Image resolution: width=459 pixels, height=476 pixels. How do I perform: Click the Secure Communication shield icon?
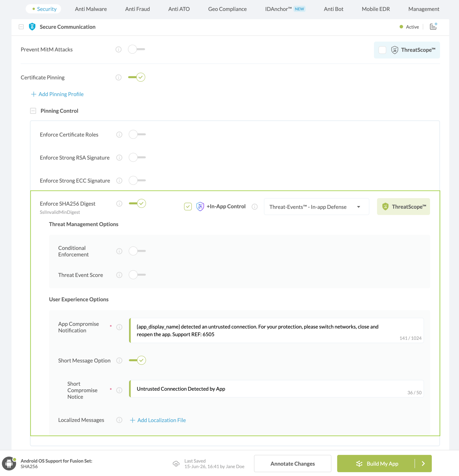coord(32,27)
